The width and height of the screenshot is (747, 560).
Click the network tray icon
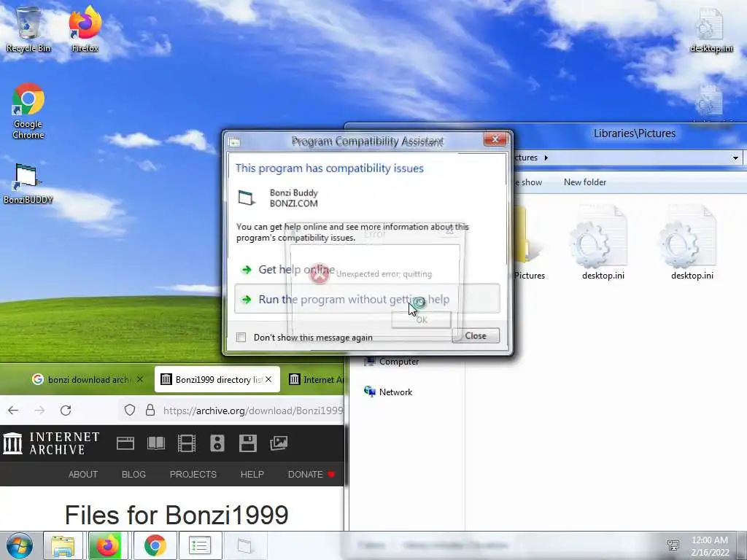point(673,545)
